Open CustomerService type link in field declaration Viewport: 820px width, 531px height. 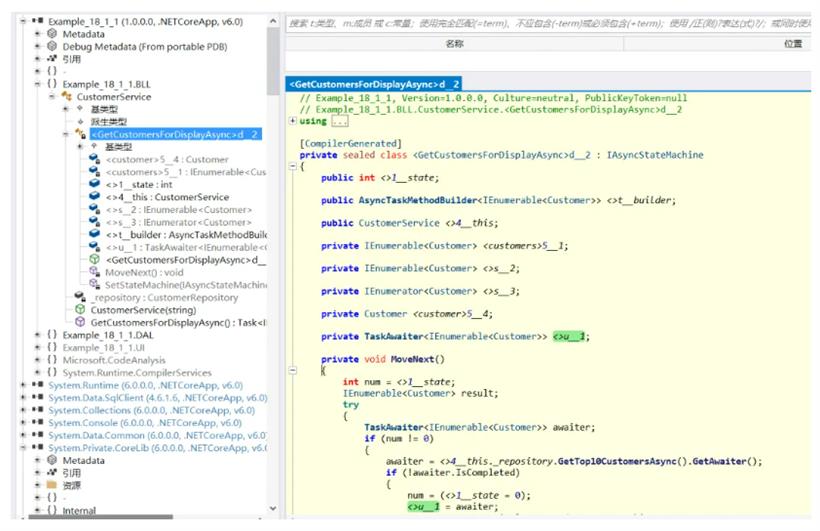coord(399,223)
